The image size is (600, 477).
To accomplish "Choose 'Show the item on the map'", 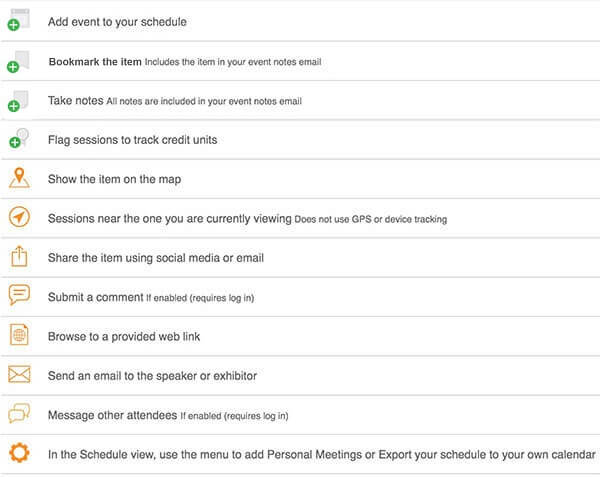I will [114, 179].
